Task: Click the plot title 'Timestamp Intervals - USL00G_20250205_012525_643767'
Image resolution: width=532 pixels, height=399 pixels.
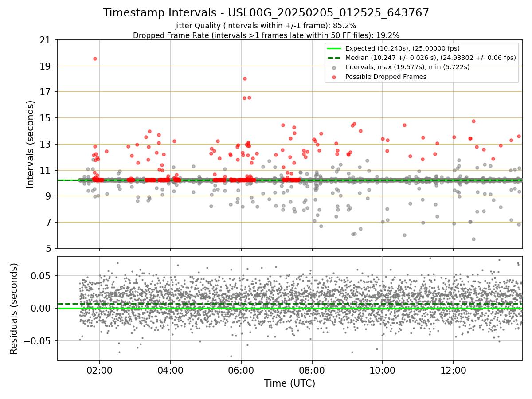Action: (x=266, y=13)
